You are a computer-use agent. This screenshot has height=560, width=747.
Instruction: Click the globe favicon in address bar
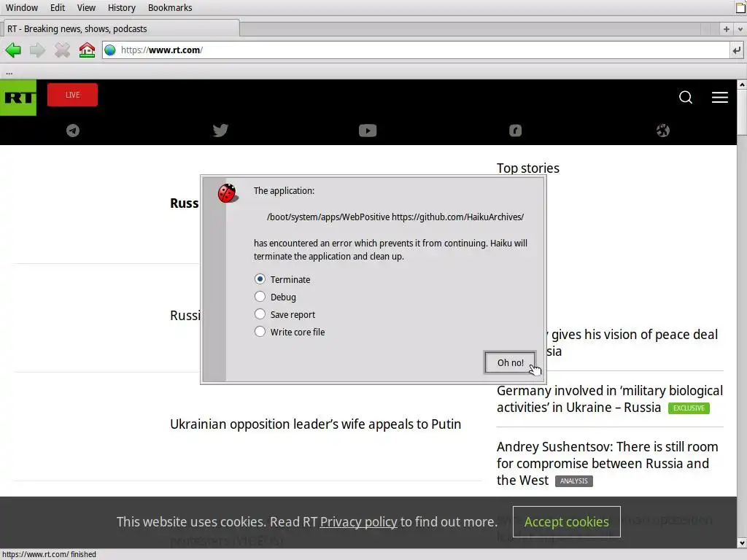[110, 50]
